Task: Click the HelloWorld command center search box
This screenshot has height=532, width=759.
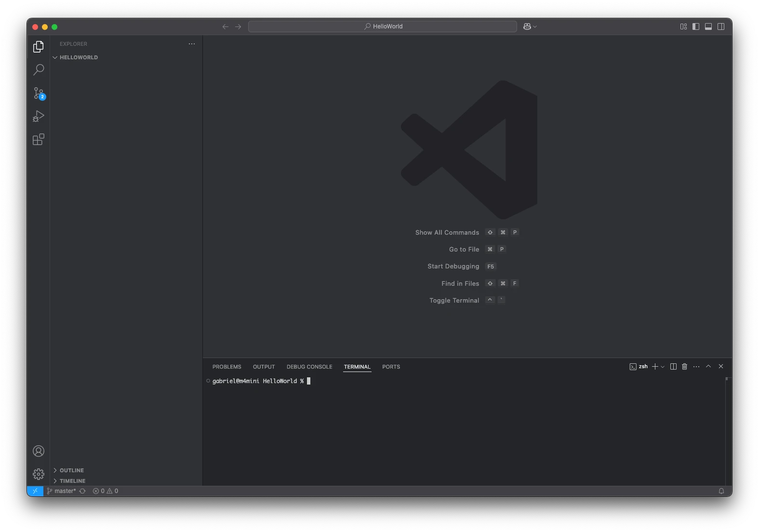Action: pyautogui.click(x=383, y=27)
